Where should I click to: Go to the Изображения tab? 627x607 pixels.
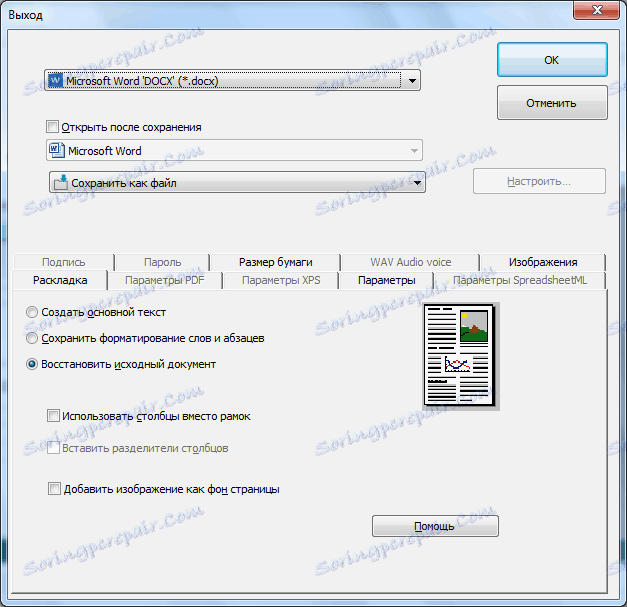tap(543, 262)
